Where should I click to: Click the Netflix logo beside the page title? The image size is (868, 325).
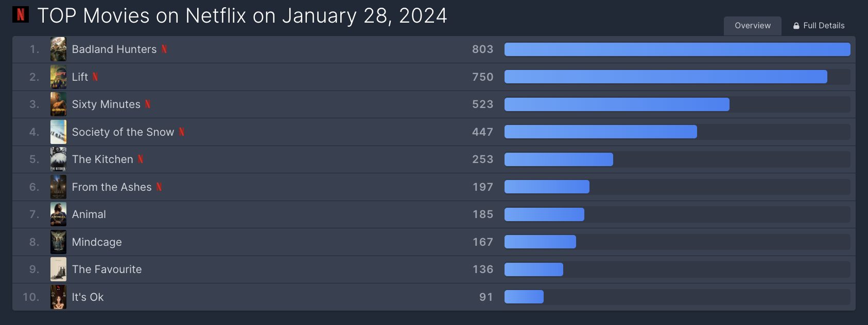(x=21, y=14)
